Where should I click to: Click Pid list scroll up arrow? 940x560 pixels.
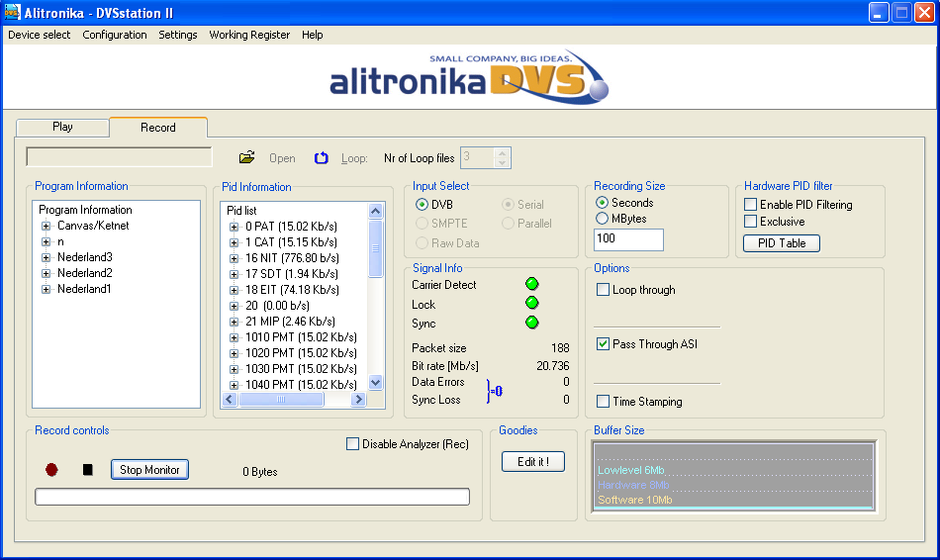coord(375,211)
